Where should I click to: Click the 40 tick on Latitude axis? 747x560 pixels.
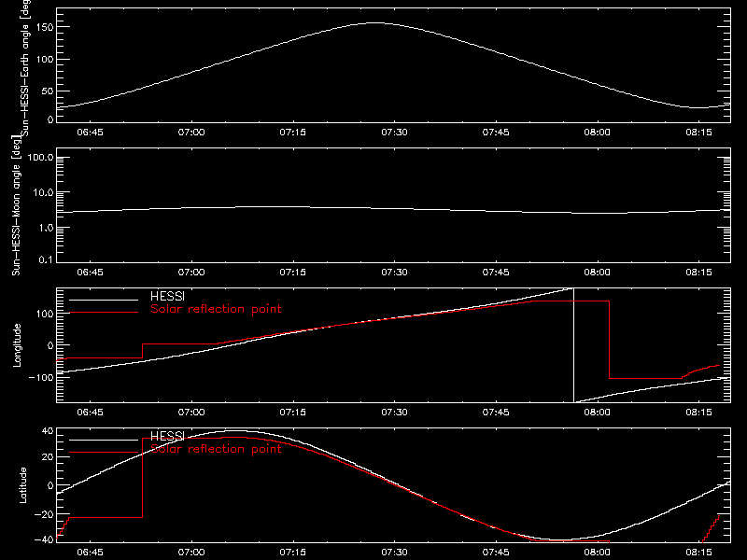pos(48,431)
